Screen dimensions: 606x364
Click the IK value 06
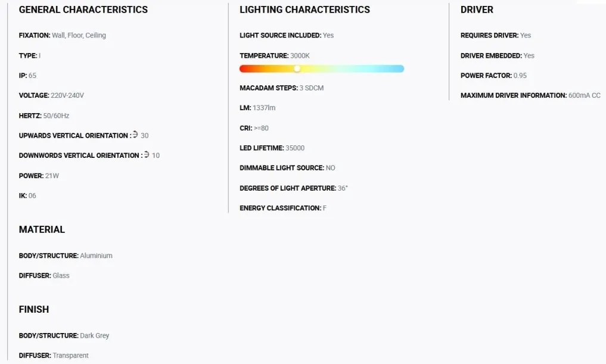pyautogui.click(x=32, y=195)
